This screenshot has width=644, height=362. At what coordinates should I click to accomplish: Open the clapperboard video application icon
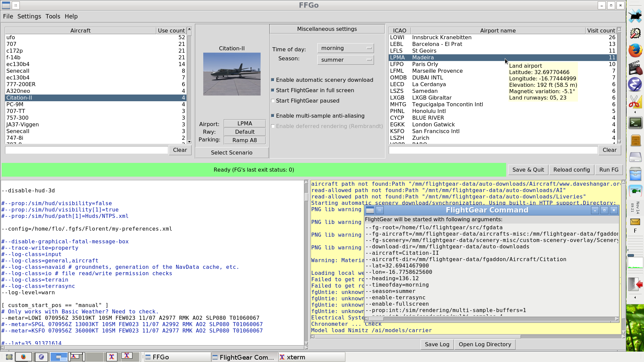(635, 67)
